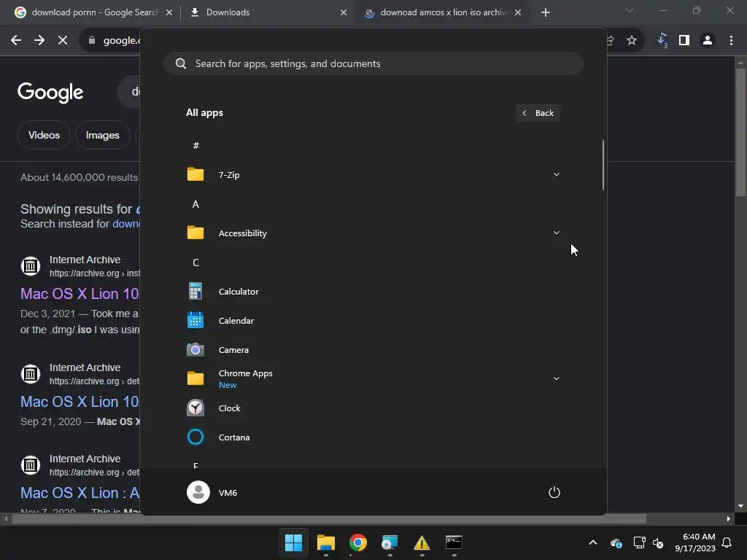Click the network status tray icon
Screen dimensions: 747x560
tap(639, 542)
